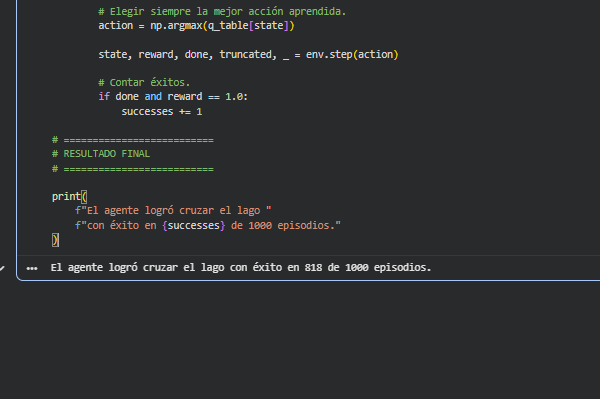Click the 'print(' opening line
The image size is (600, 399).
click(70, 197)
